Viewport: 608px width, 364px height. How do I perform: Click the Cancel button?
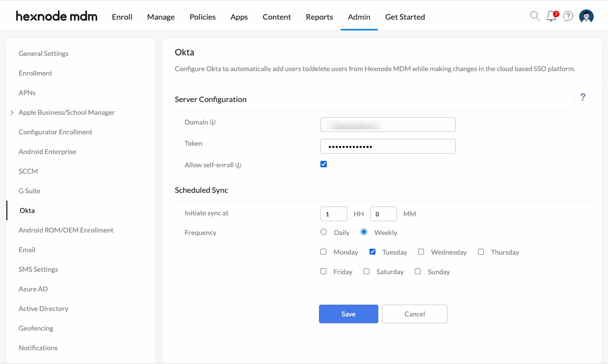point(415,314)
